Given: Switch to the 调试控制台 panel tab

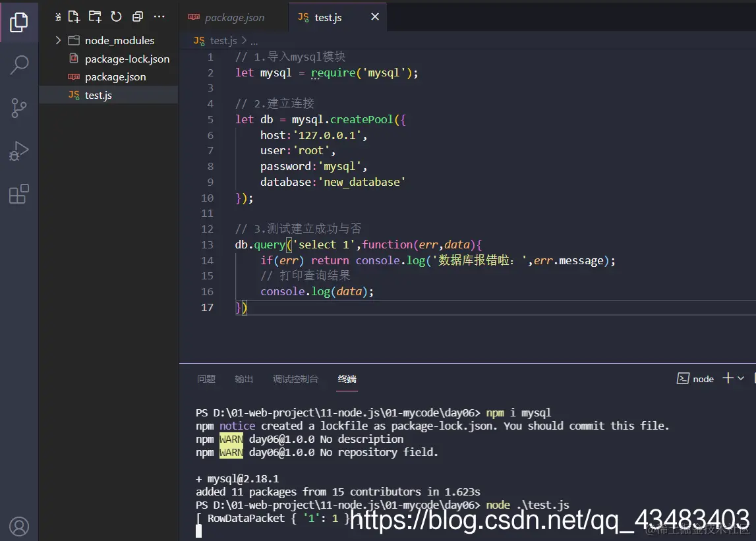Looking at the screenshot, I should click(x=295, y=379).
